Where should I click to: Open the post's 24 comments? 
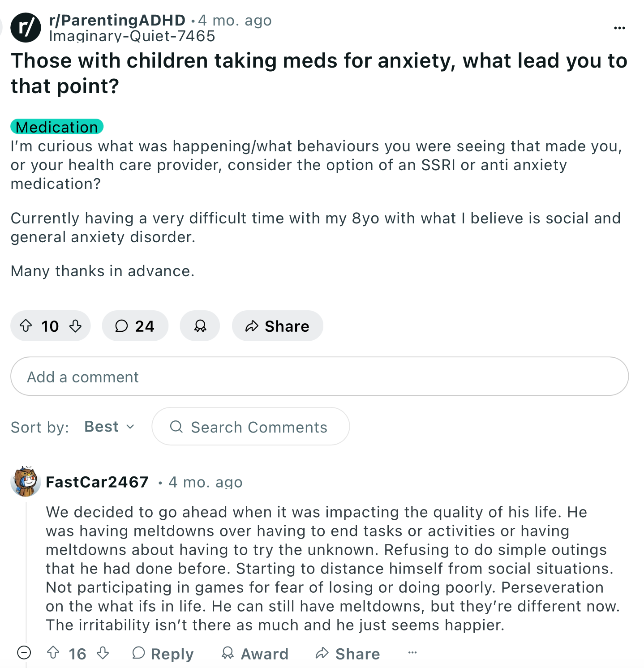click(x=135, y=325)
